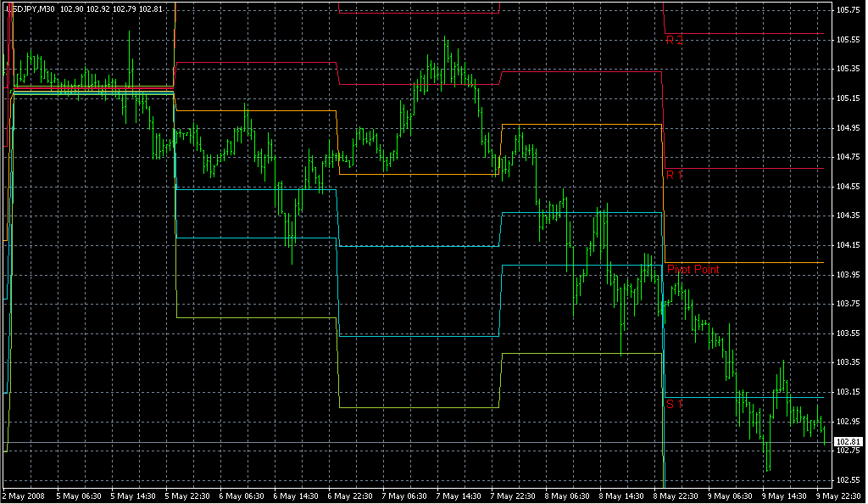Click the 103.95 price axis label
The height and width of the screenshot is (504, 868).
click(848, 274)
